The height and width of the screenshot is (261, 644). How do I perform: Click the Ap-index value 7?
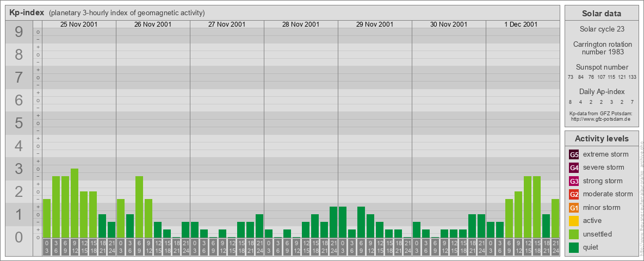tap(633, 102)
